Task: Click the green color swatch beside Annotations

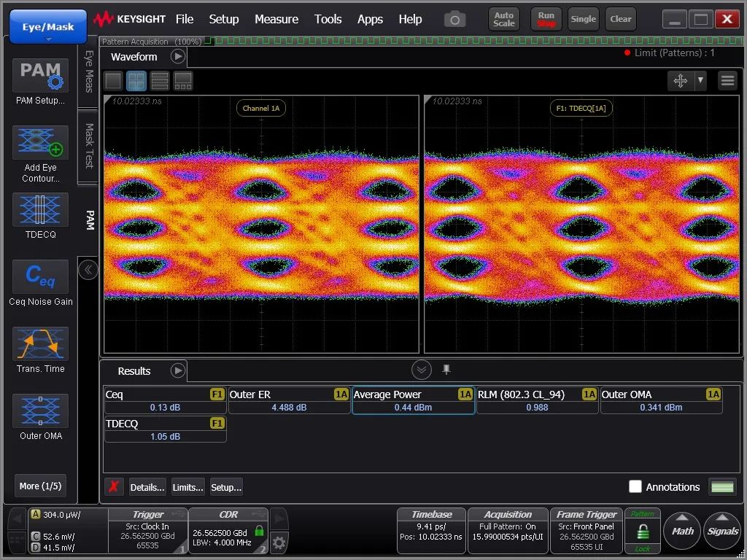Action: pos(722,486)
